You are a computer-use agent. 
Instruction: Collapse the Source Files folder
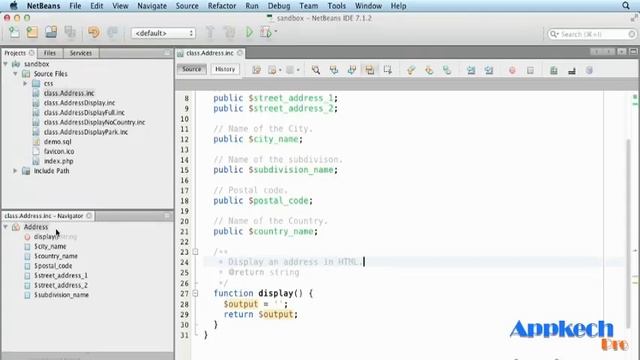click(16, 74)
